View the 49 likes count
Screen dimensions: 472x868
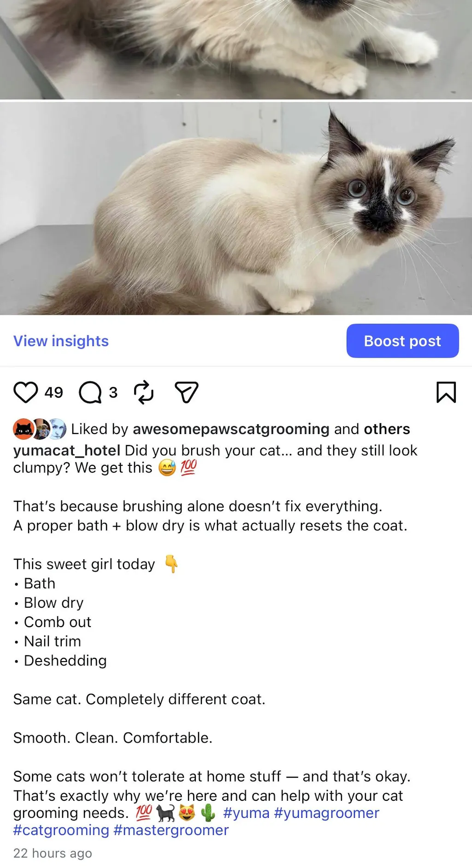tap(53, 393)
